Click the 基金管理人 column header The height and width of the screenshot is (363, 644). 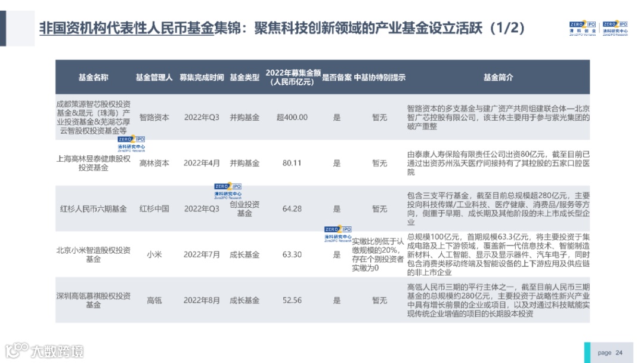pos(154,77)
